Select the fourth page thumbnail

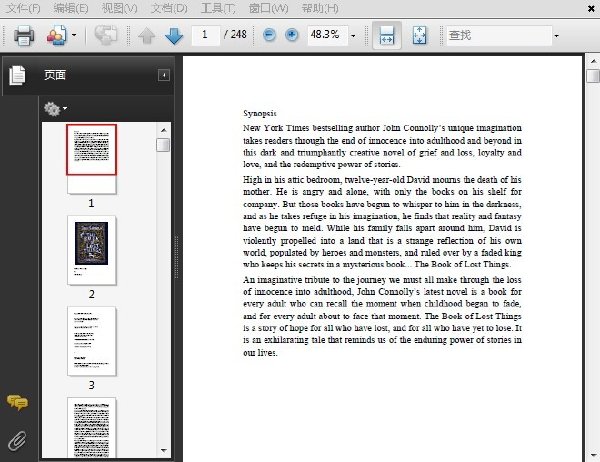[92, 428]
